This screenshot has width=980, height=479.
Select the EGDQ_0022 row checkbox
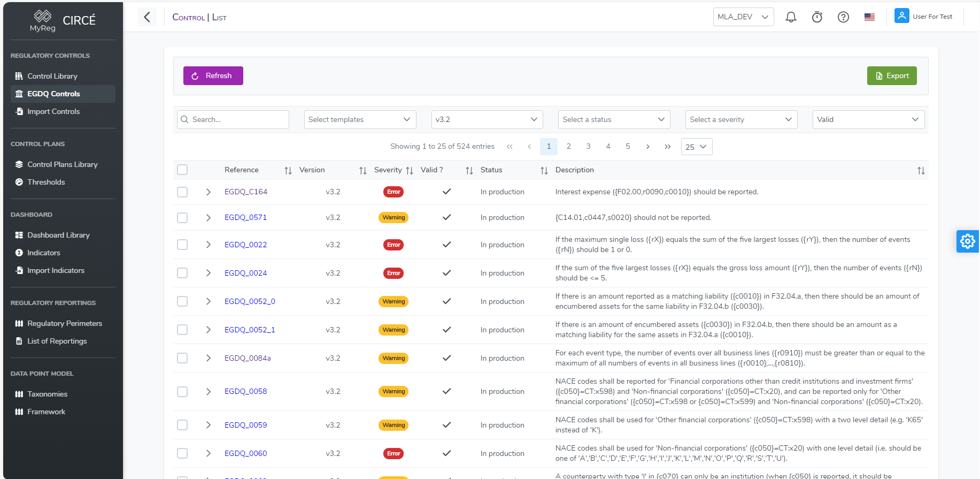(x=182, y=245)
